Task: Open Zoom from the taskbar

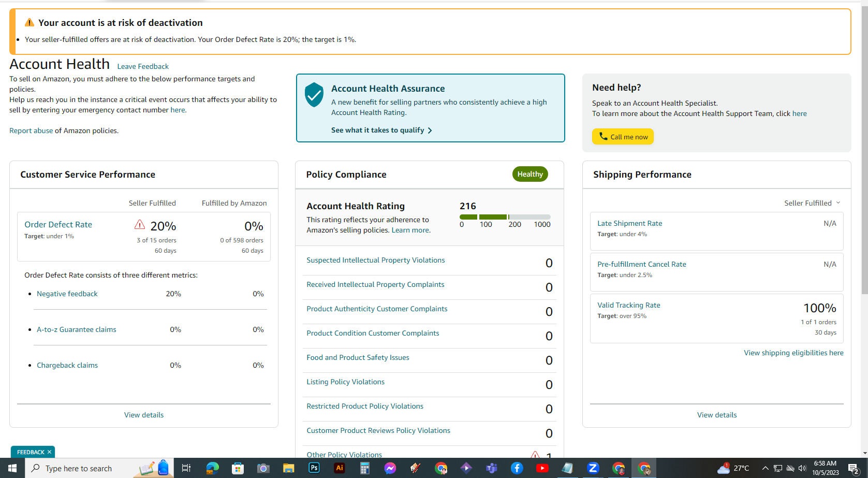Action: [x=593, y=468]
